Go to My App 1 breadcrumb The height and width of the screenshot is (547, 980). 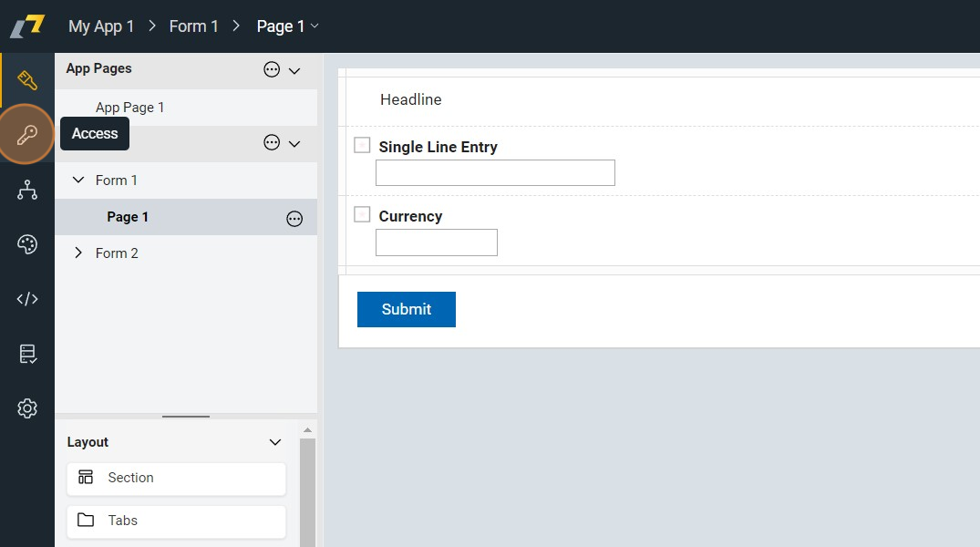pos(101,26)
